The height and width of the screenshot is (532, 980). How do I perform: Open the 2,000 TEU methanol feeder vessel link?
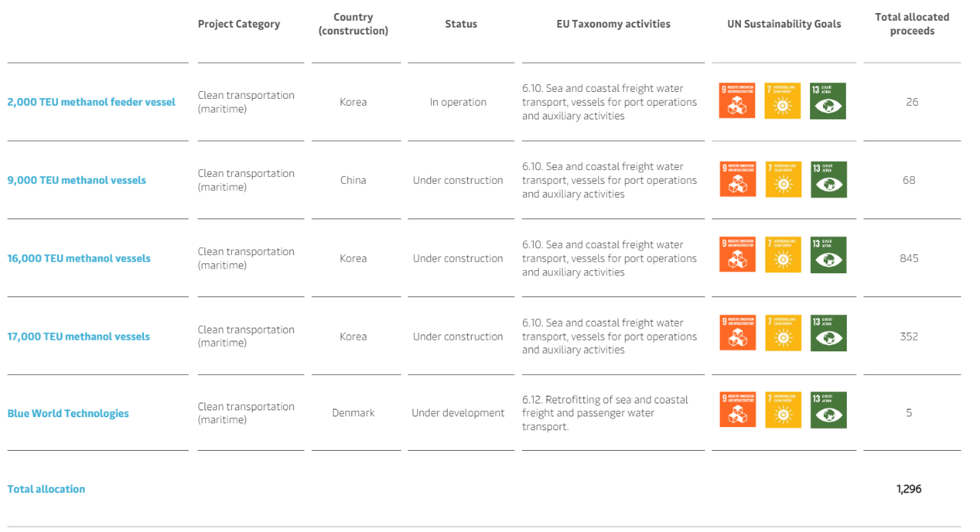pyautogui.click(x=91, y=102)
